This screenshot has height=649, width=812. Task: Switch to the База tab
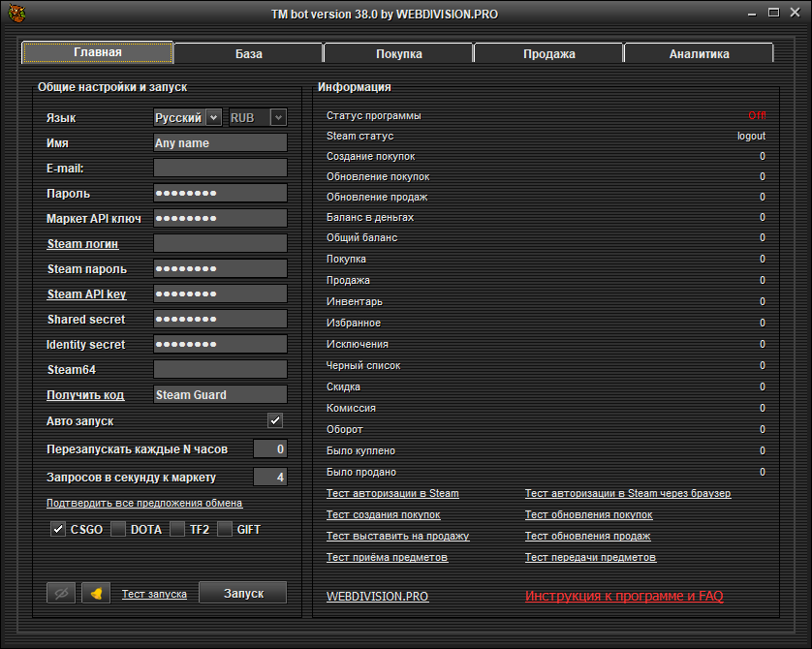pos(248,53)
